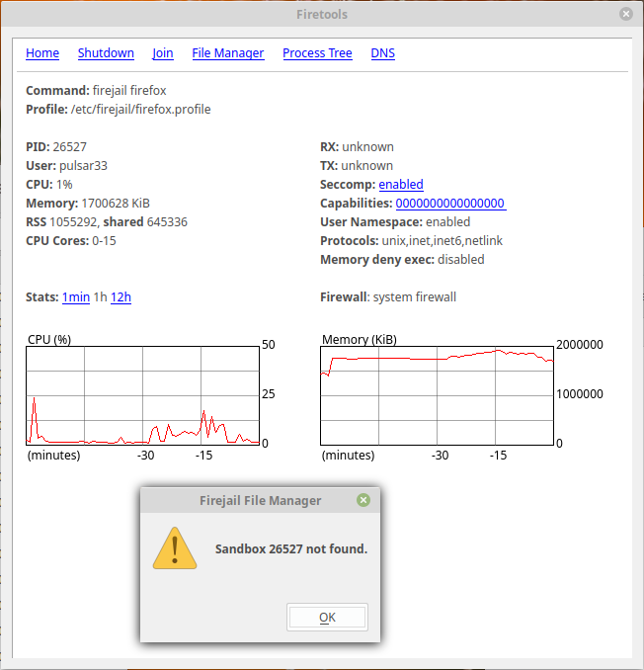Open the DNS link
This screenshot has height=670, width=644.
point(382,53)
